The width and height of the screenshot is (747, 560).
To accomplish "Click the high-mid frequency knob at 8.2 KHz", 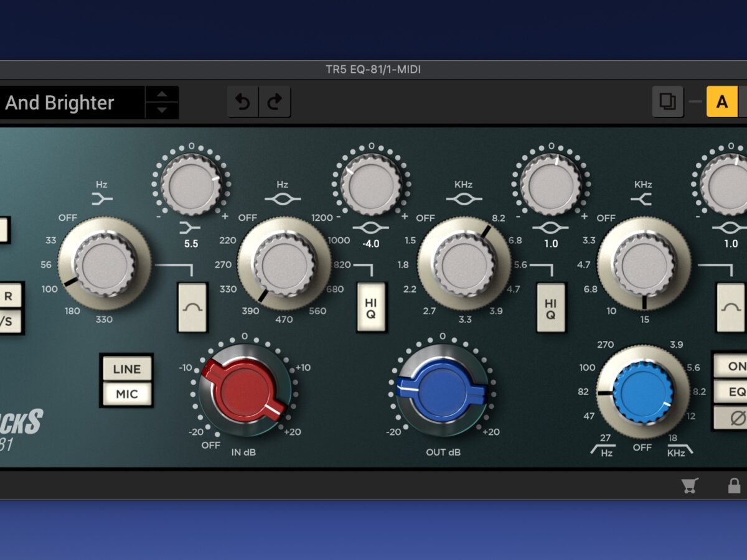I will [464, 264].
